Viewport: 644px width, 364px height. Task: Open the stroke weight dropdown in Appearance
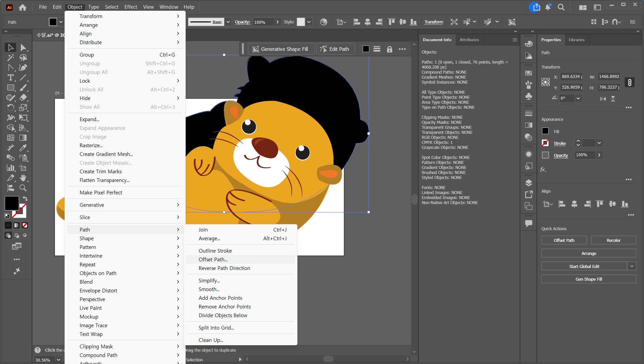point(599,143)
